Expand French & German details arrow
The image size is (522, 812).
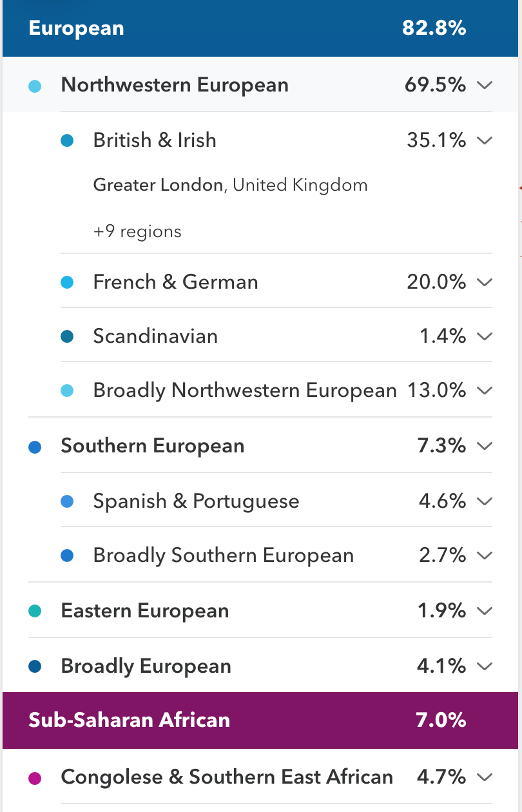pos(485,282)
